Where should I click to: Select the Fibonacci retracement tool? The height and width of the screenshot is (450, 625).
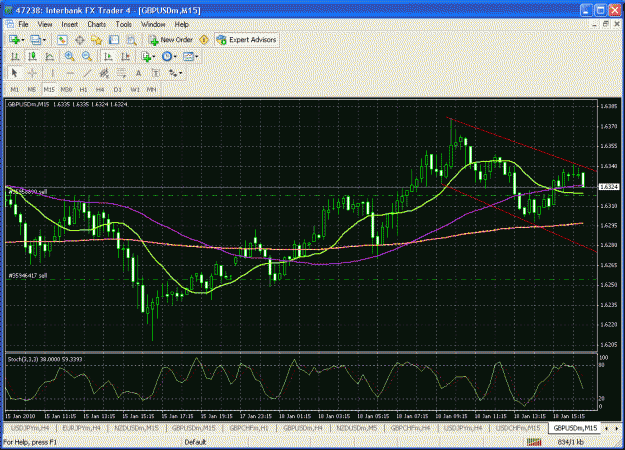click(121, 73)
